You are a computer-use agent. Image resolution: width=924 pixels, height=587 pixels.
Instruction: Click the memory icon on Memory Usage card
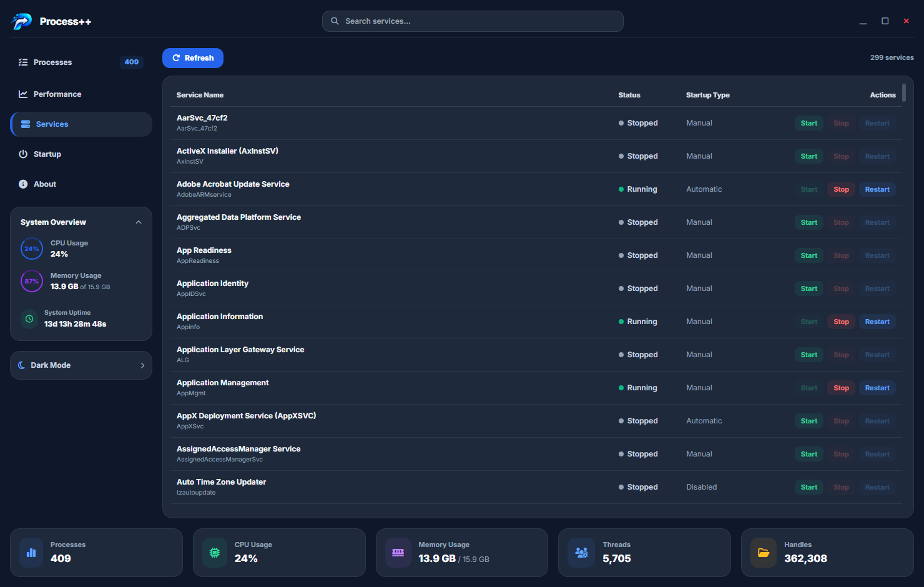[x=398, y=553]
